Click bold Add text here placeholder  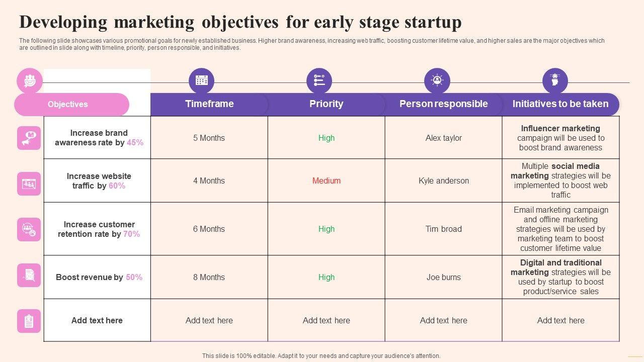pyautogui.click(x=97, y=320)
